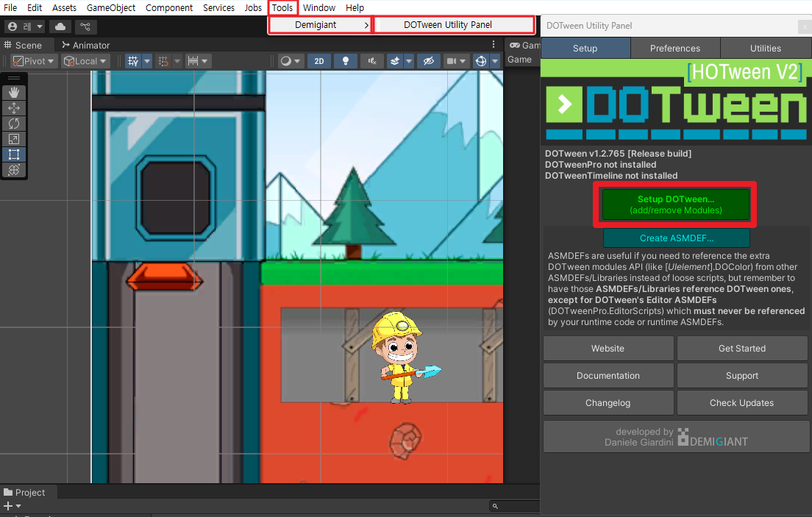812x517 pixels.
Task: Open the DOTween Website button
Action: pos(608,349)
